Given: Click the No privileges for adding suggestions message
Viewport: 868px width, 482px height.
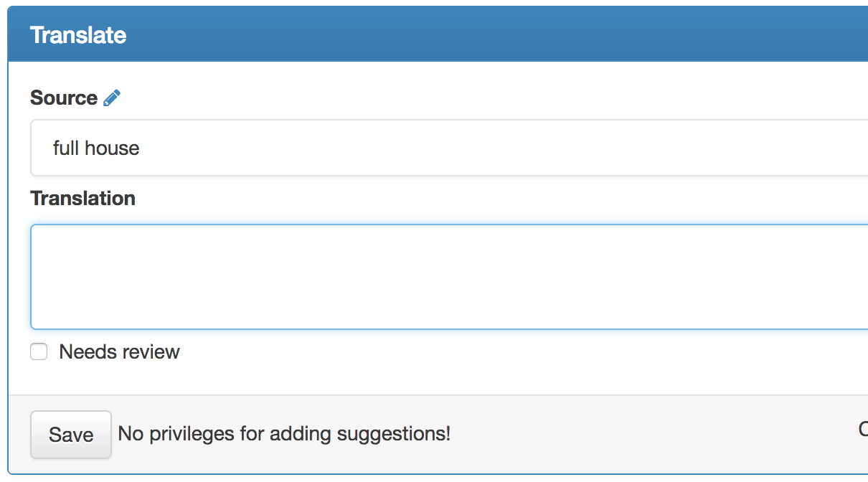Looking at the screenshot, I should click(284, 434).
